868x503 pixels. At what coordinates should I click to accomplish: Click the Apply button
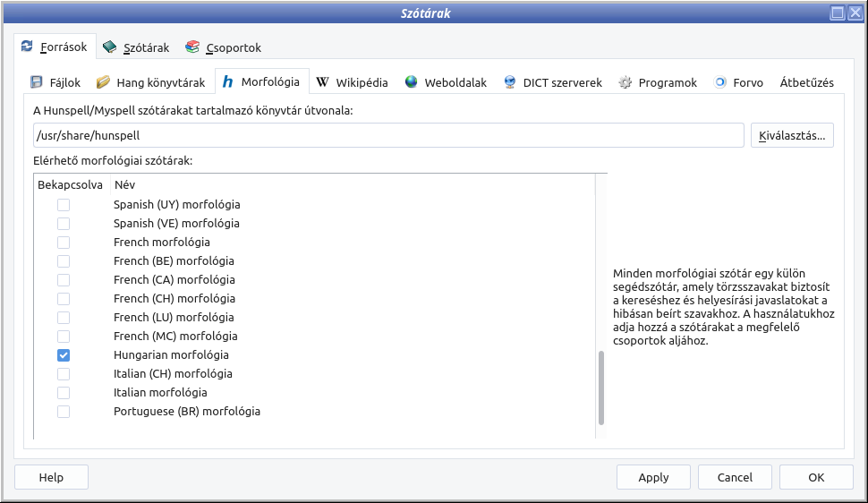coord(653,477)
